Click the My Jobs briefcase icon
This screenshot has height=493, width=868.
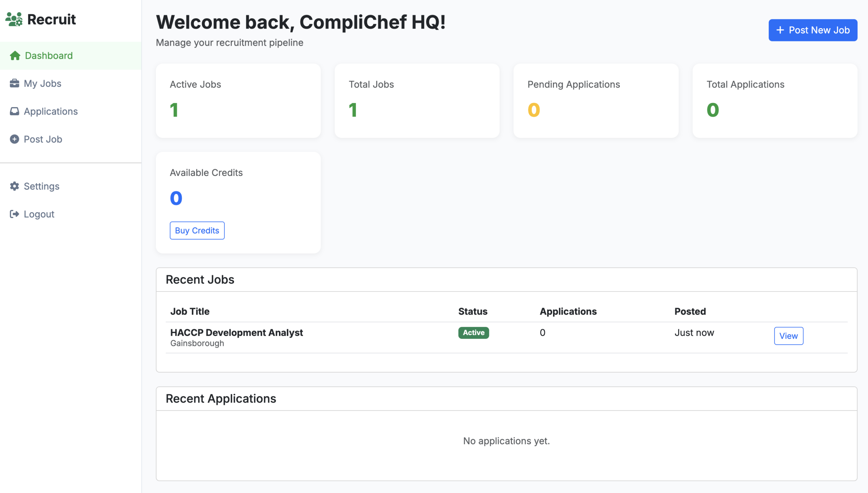pyautogui.click(x=15, y=83)
